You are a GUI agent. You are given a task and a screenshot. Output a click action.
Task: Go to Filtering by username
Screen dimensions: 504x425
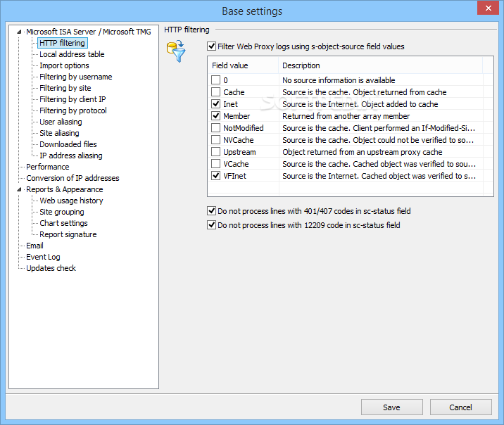click(x=76, y=77)
